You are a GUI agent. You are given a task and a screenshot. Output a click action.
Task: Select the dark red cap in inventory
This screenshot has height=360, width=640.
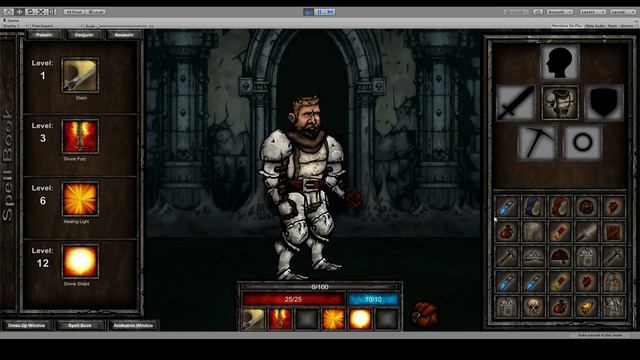click(560, 257)
